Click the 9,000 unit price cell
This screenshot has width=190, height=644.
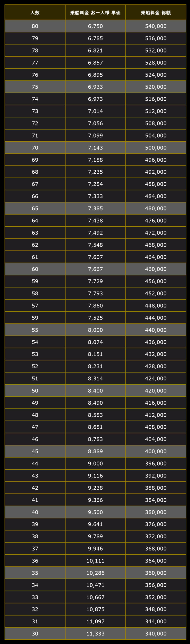point(95,463)
